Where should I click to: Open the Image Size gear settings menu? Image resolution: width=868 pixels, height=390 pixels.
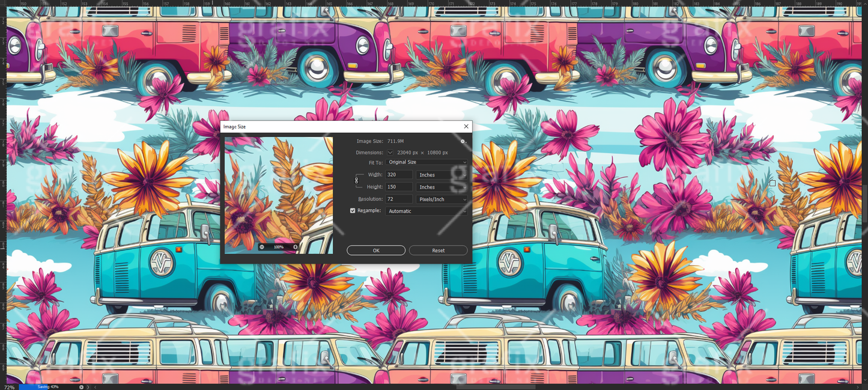tap(463, 141)
